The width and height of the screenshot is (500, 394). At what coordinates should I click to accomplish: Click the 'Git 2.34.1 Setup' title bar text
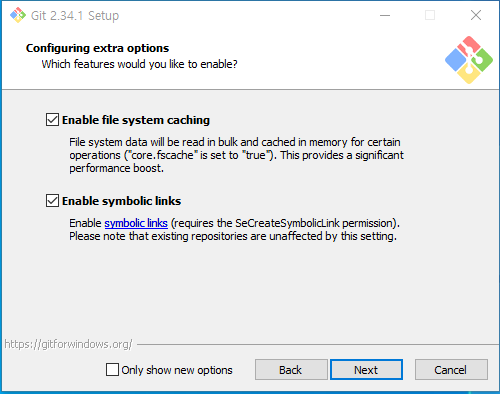75,16
